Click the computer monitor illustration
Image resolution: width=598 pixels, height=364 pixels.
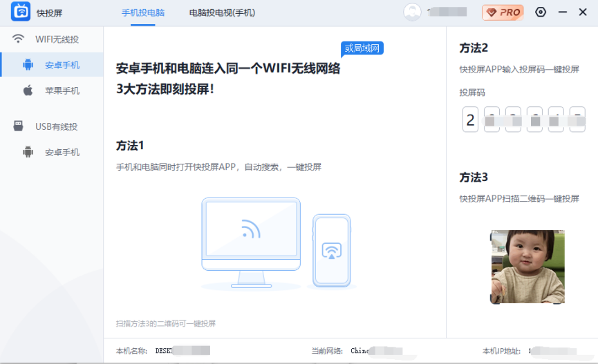click(x=251, y=242)
